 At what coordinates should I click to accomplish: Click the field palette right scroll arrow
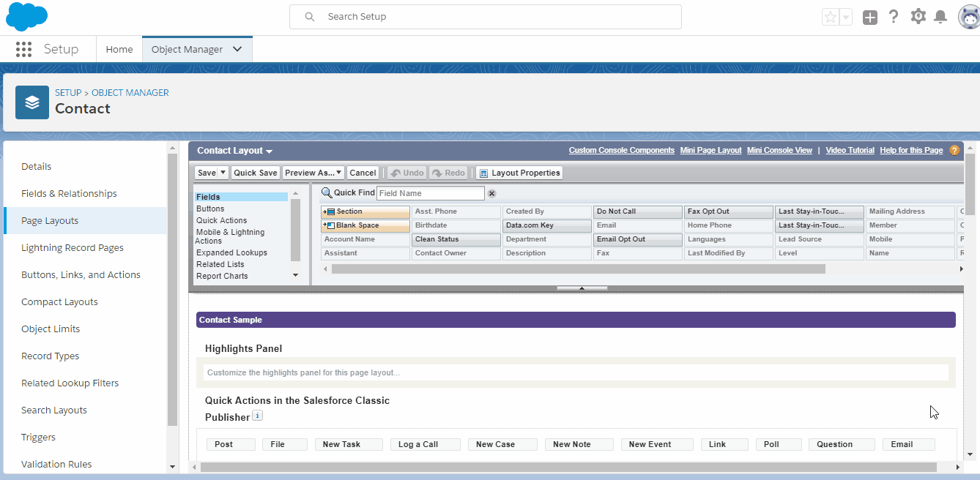coord(961,269)
